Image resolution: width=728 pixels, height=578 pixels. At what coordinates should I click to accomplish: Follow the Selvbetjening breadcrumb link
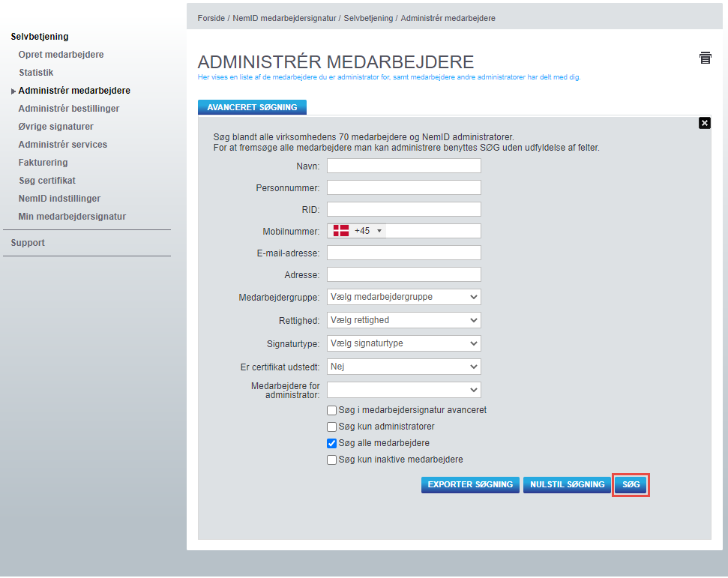point(368,18)
